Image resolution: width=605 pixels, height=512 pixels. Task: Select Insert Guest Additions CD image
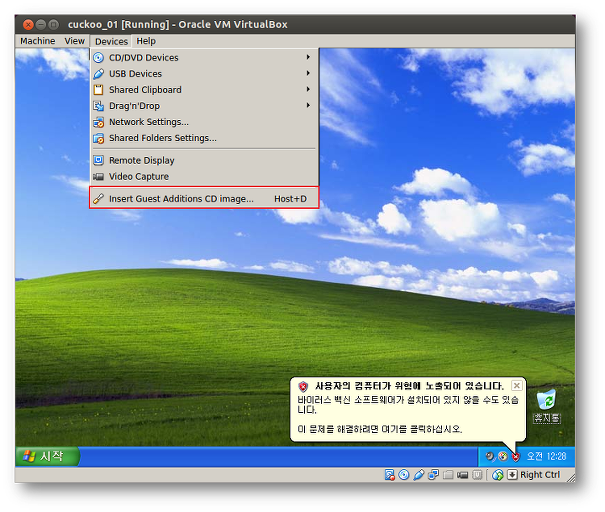click(x=204, y=198)
